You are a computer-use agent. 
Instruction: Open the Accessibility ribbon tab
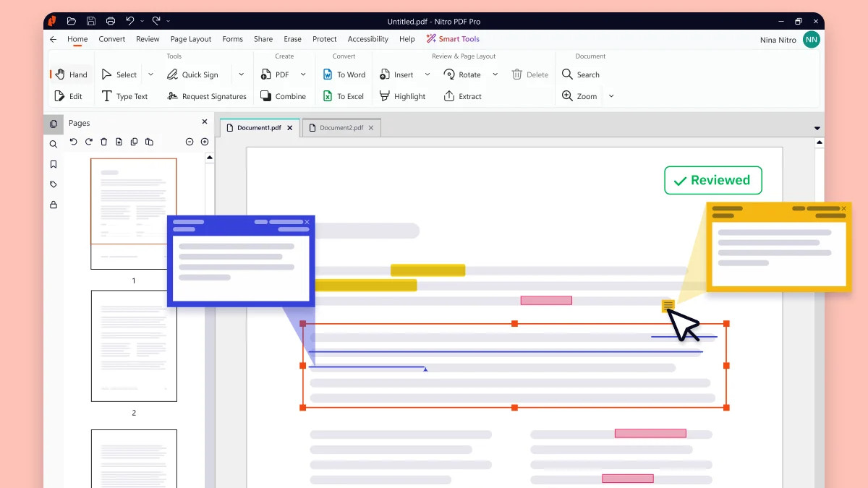(368, 39)
